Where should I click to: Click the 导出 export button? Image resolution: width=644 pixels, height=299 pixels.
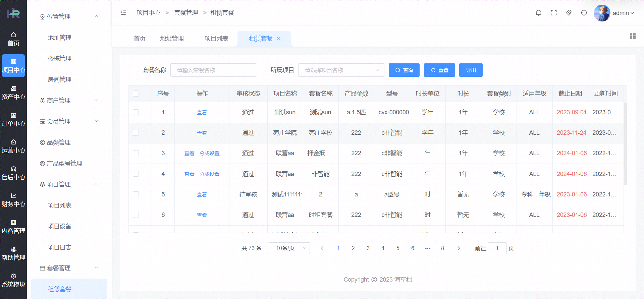(x=471, y=70)
